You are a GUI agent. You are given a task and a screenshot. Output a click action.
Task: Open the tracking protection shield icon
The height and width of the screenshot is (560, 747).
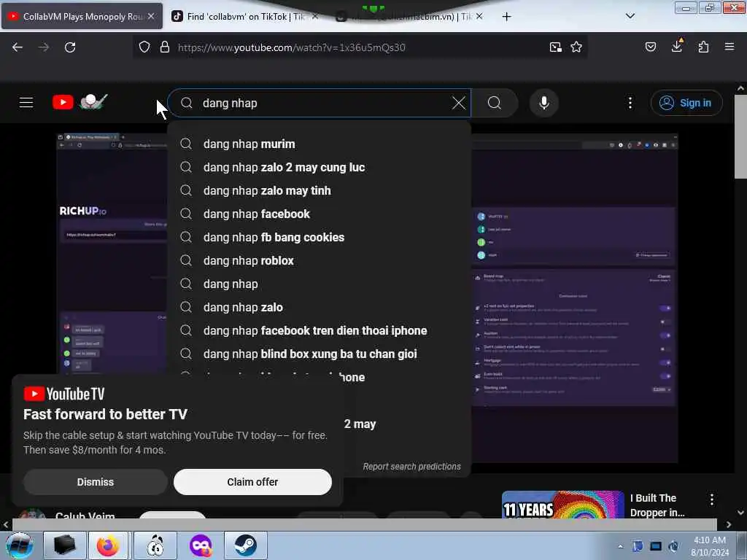pyautogui.click(x=144, y=47)
